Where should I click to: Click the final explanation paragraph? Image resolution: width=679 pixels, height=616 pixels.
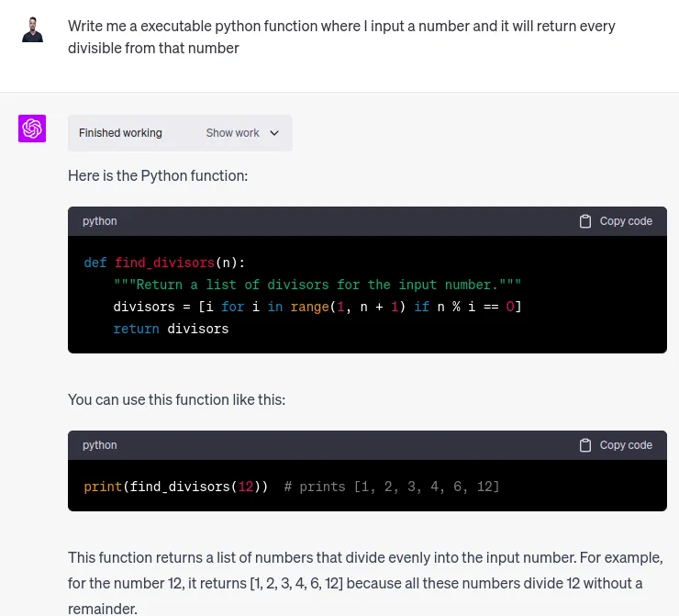click(365, 583)
